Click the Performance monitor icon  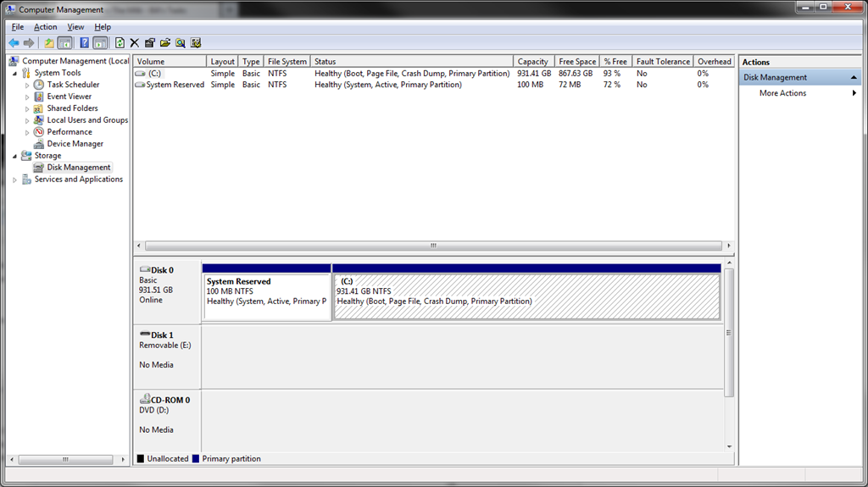(39, 132)
